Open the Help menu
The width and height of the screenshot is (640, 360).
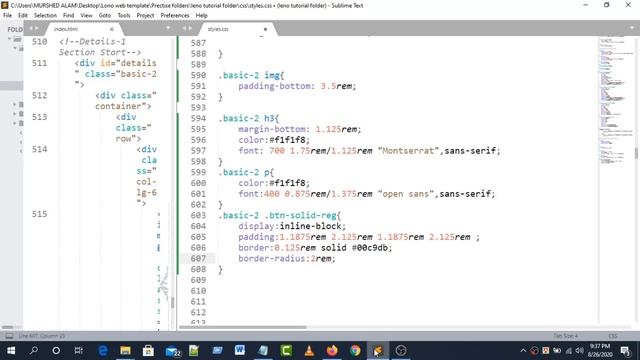point(201,16)
